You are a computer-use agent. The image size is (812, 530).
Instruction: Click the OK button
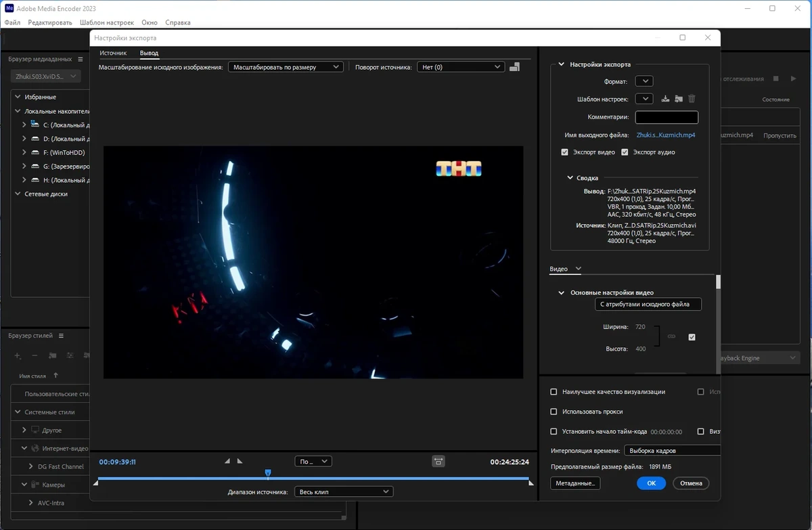point(651,483)
